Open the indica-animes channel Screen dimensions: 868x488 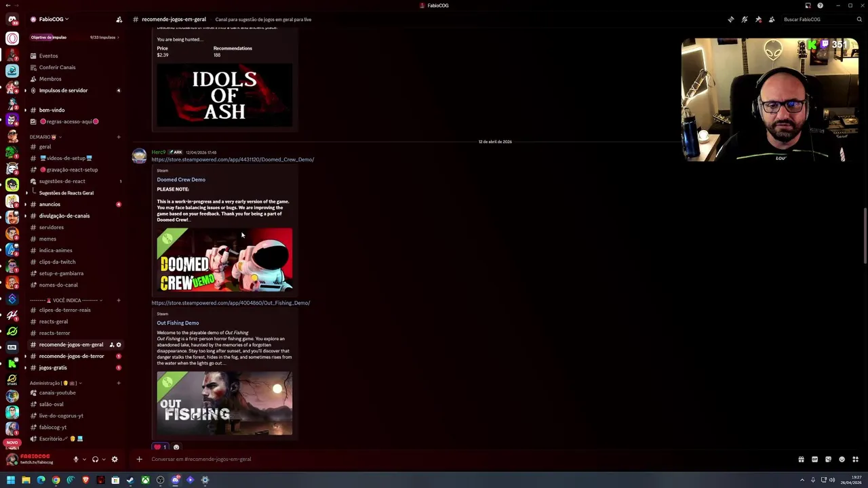[75, 250]
